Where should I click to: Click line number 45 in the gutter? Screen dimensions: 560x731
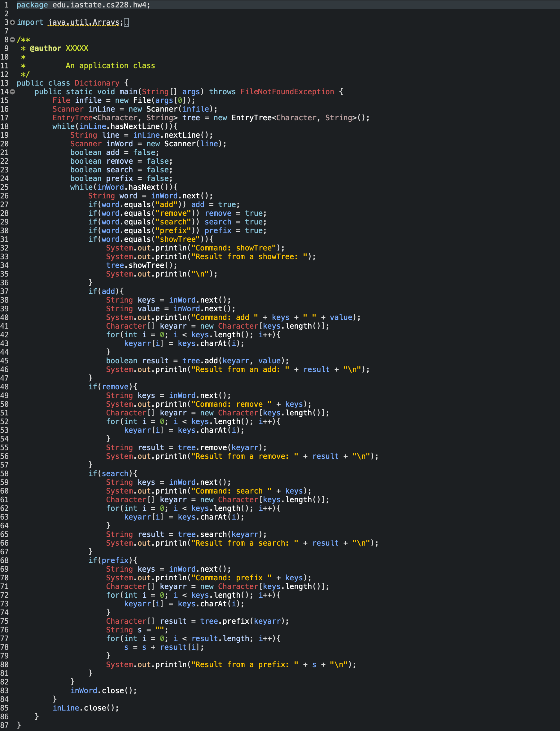[x=4, y=361]
